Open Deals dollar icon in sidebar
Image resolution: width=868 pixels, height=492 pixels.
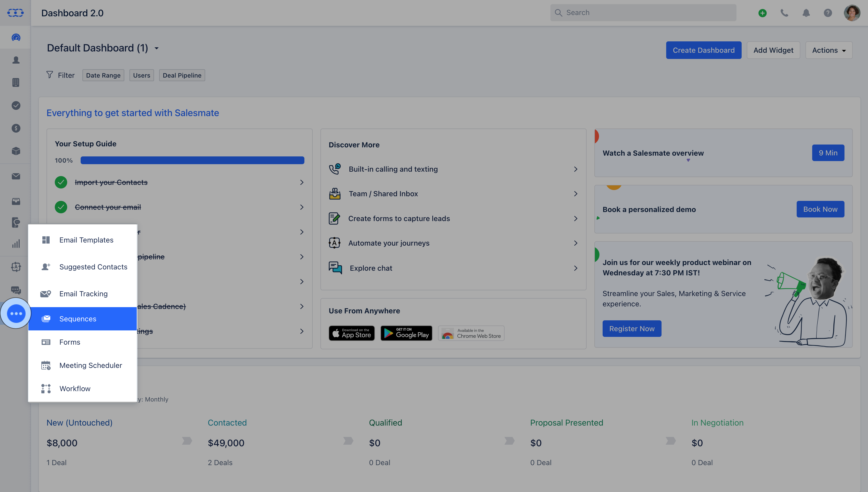coord(16,128)
